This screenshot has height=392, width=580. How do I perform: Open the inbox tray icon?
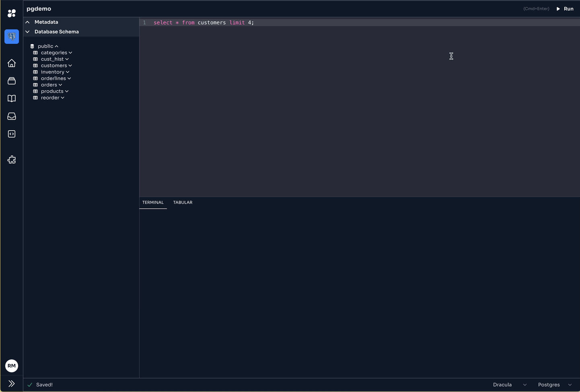pos(12,116)
